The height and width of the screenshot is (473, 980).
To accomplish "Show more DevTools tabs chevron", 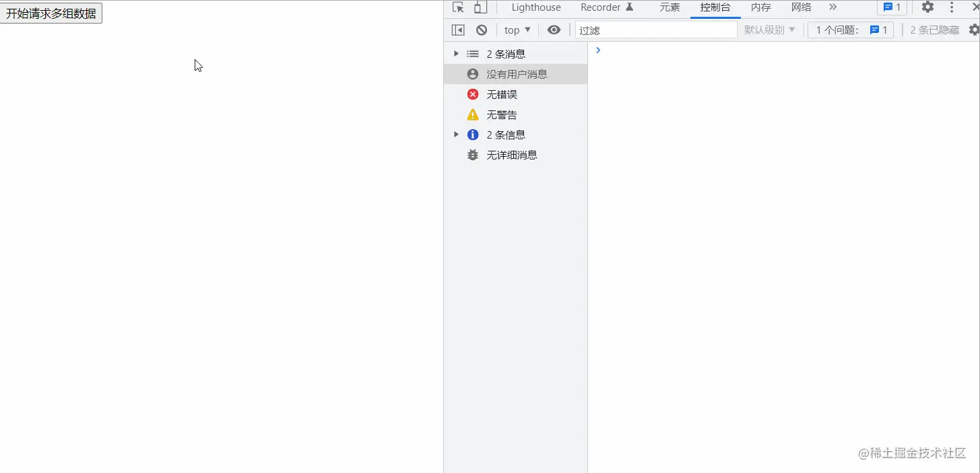I will (x=833, y=7).
